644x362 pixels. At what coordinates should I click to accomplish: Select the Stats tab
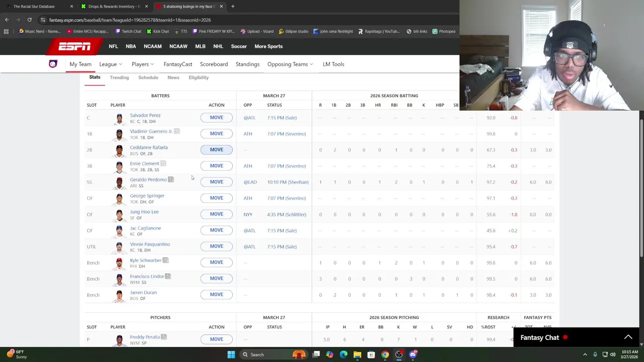tap(95, 77)
